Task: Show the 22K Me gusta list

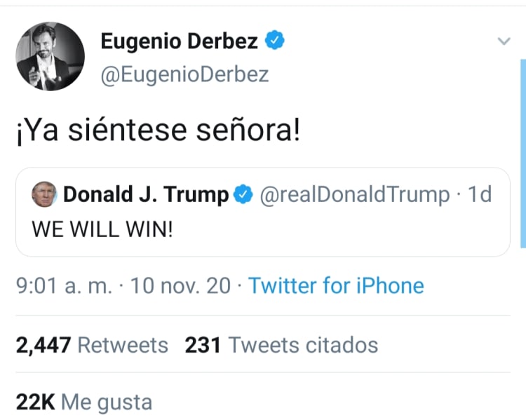Action: (83, 402)
